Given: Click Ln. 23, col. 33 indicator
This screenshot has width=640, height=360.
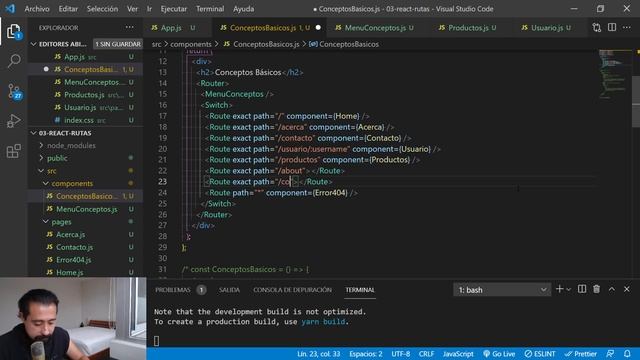Looking at the screenshot, I should [x=318, y=353].
